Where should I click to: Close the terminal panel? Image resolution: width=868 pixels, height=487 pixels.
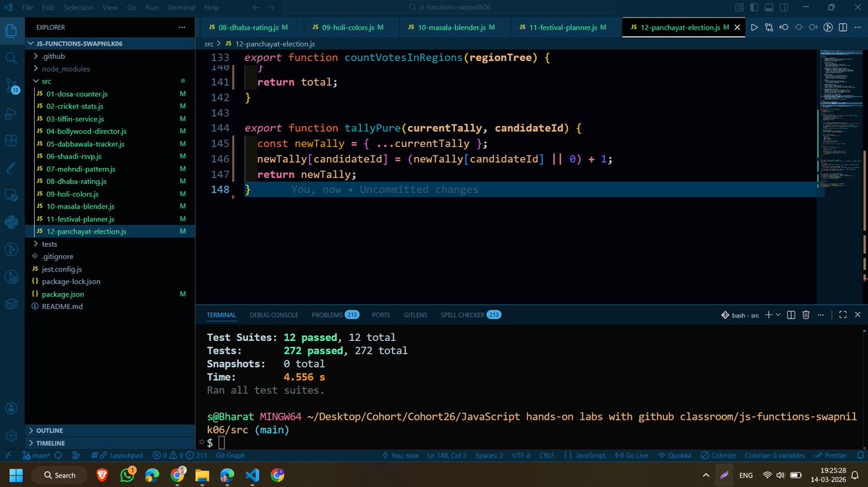pyautogui.click(x=857, y=315)
